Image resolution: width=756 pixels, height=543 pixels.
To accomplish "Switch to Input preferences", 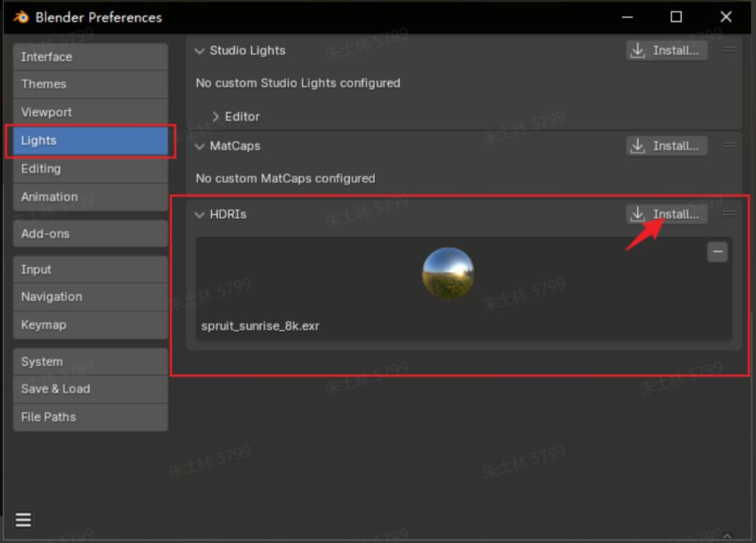I will click(x=90, y=270).
